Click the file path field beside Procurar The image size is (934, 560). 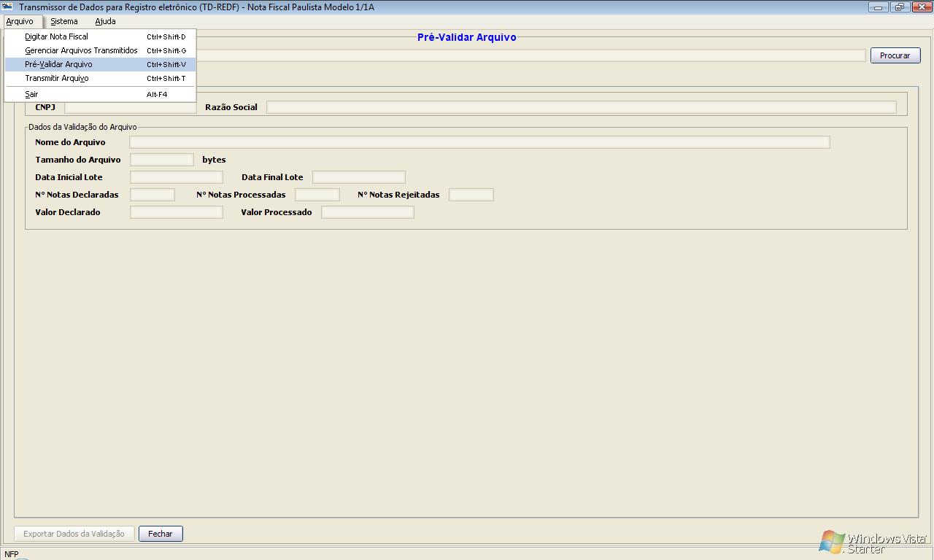click(x=530, y=55)
